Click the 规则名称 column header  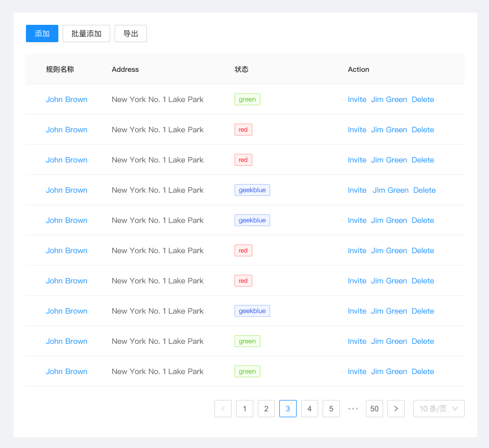coord(60,69)
